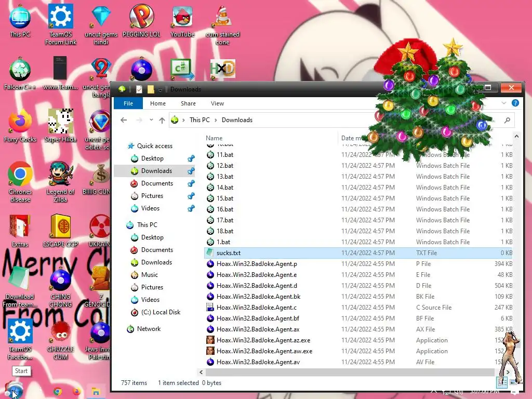Sort by Name column header

(x=214, y=138)
